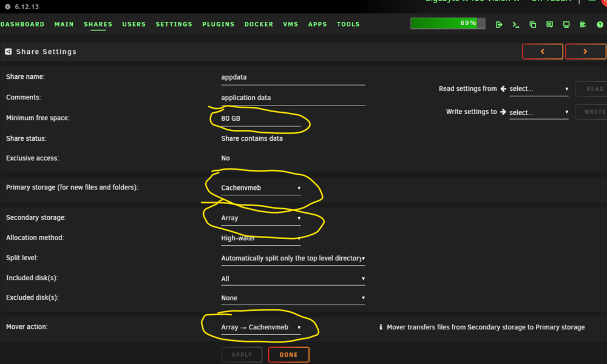Click the 6.12.13 version text
Screen dimensions: 607x364
[27, 7]
